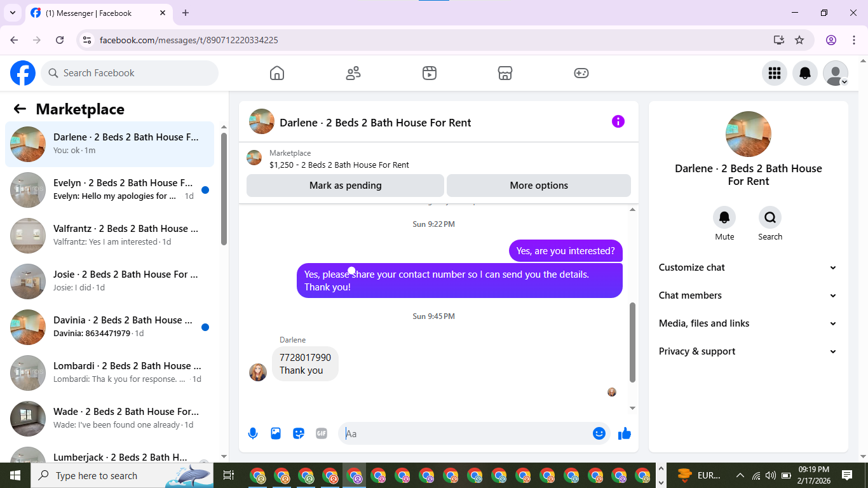Search in conversation with magnifier icon

(x=770, y=217)
